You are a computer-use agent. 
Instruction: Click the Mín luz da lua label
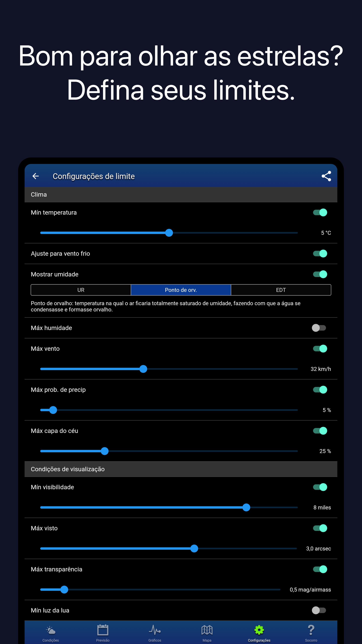(x=50, y=610)
